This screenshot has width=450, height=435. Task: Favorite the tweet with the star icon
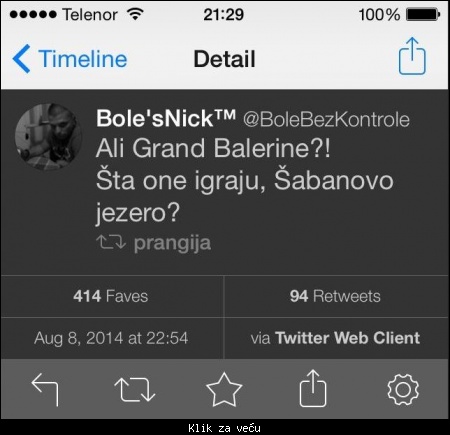[x=224, y=389]
